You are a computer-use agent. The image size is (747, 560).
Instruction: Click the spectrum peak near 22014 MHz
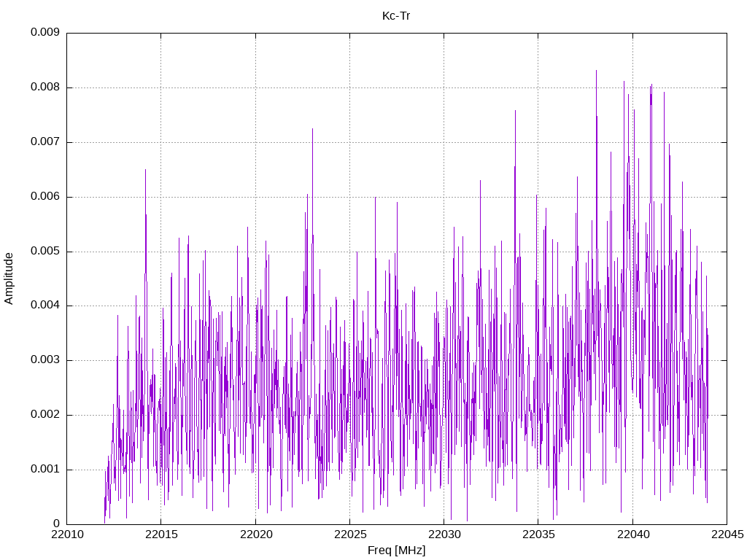coord(145,171)
